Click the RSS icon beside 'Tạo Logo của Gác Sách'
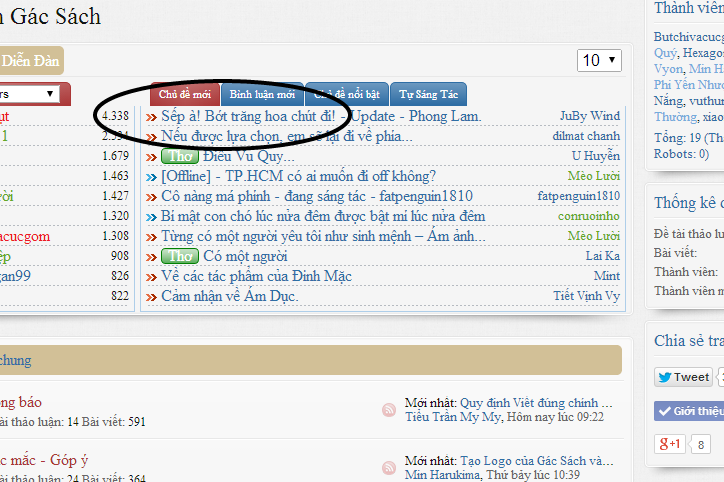This screenshot has height=482, width=724. pos(389,468)
